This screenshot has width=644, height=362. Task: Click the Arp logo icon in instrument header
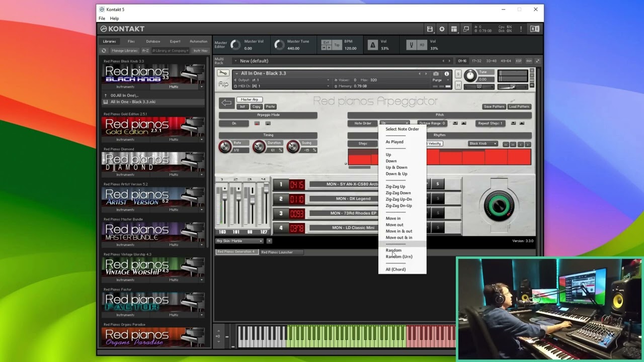(222, 84)
